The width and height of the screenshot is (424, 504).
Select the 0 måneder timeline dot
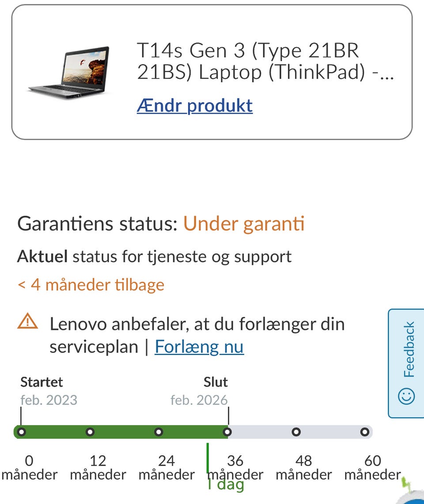[21, 432]
